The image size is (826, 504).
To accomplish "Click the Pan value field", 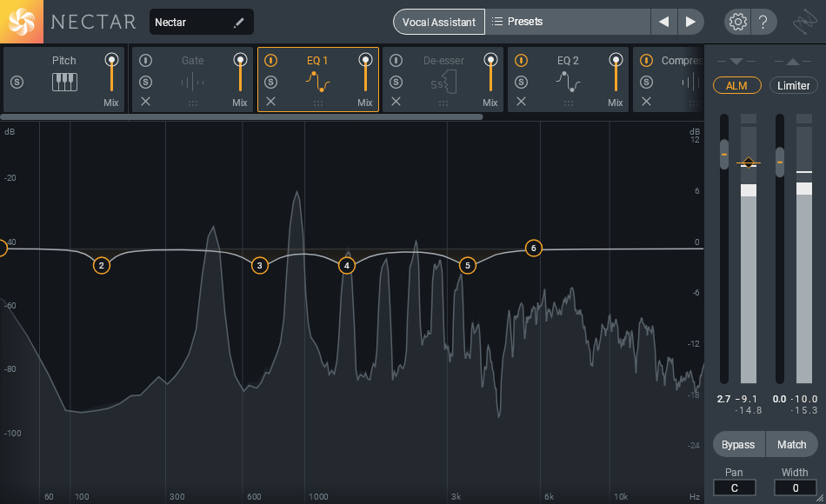I will [x=735, y=487].
